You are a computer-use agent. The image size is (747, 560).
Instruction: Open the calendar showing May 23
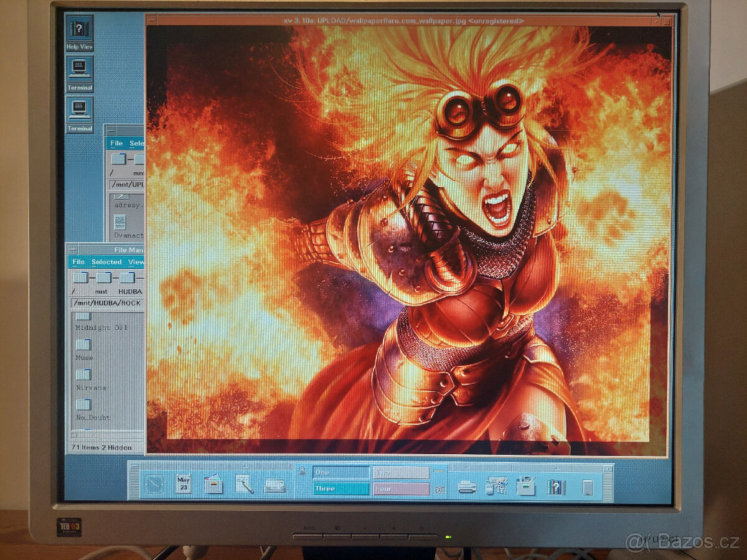[x=183, y=483]
